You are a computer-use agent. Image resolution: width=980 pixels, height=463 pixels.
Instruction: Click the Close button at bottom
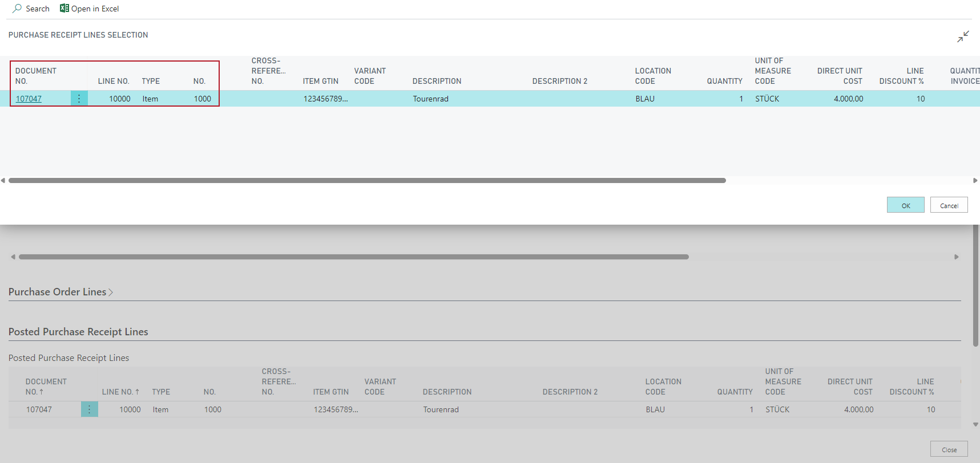click(x=949, y=449)
